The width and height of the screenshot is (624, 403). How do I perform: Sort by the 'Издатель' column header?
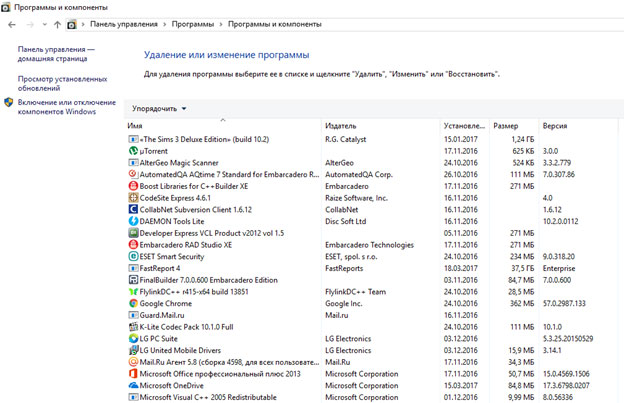341,126
